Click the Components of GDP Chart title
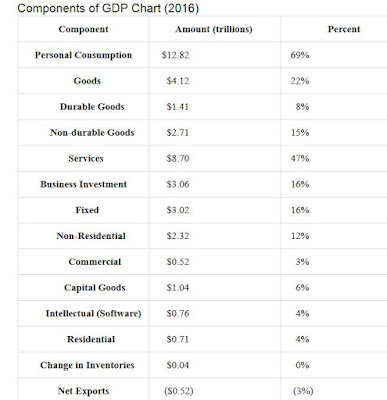 click(x=108, y=8)
